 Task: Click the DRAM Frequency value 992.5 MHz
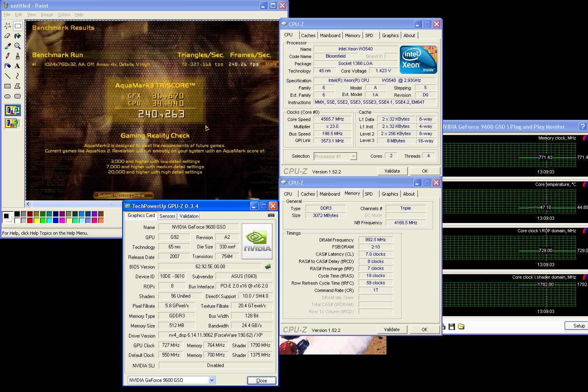coord(376,240)
